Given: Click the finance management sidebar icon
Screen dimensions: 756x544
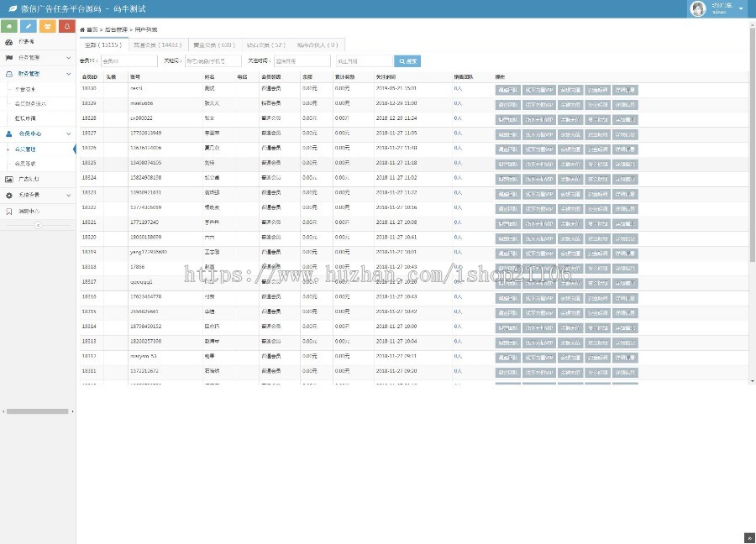Looking at the screenshot, I should tap(8, 74).
